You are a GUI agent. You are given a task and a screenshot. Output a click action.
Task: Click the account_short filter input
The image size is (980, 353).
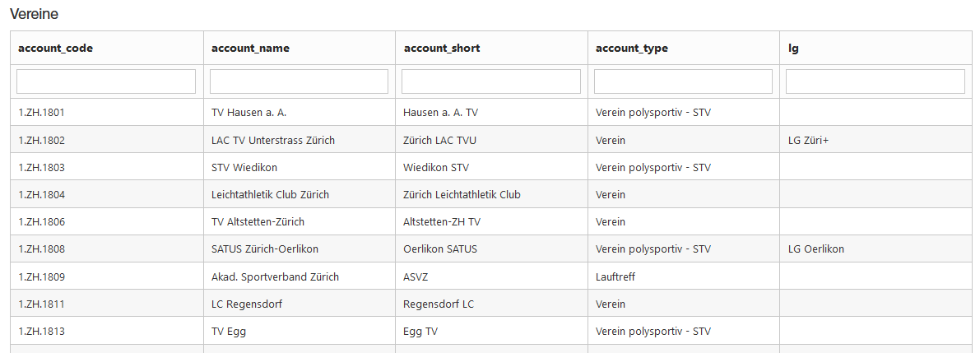click(491, 81)
